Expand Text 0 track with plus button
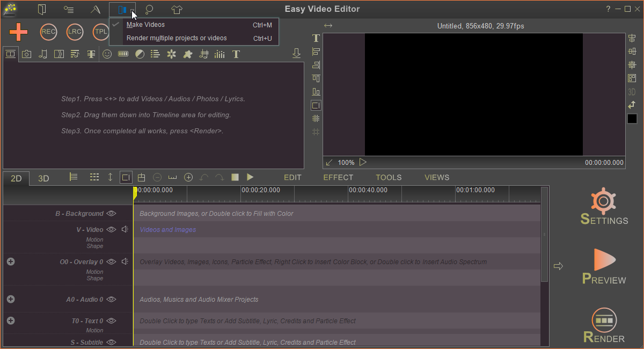The image size is (644, 349). click(x=11, y=321)
